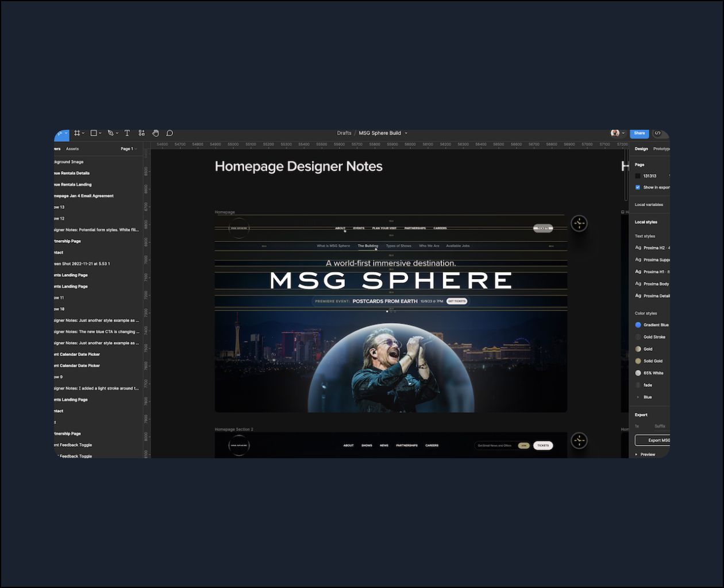This screenshot has width=724, height=588.
Task: Click the MSG Sphere logo in Homepage Section 2
Action: pyautogui.click(x=239, y=445)
